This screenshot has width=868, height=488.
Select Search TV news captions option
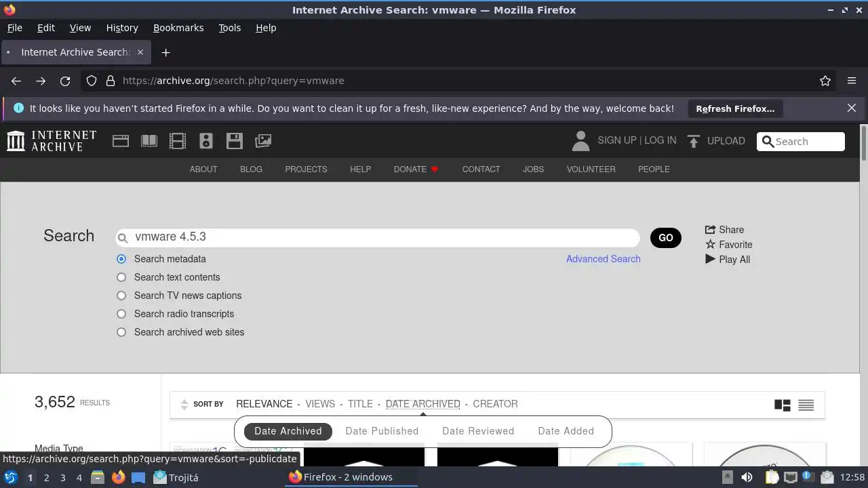[x=121, y=296]
